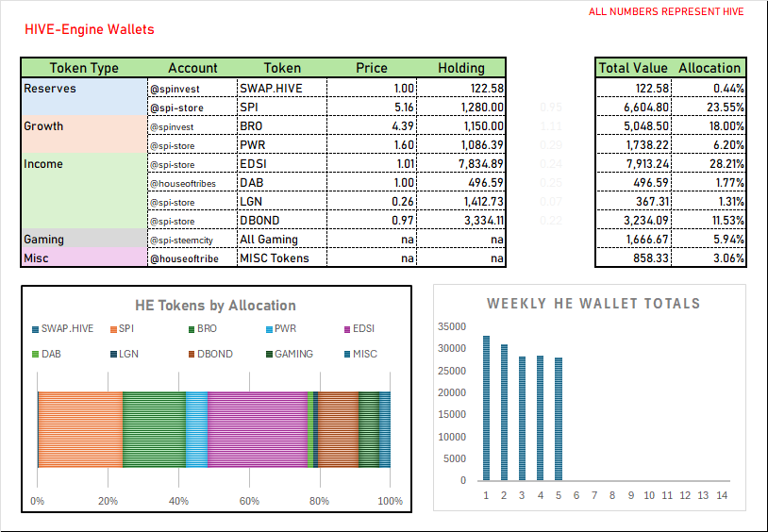The height and width of the screenshot is (532, 768).
Task: Click the 'SWAP.HIVE' token cell
Action: click(x=282, y=88)
